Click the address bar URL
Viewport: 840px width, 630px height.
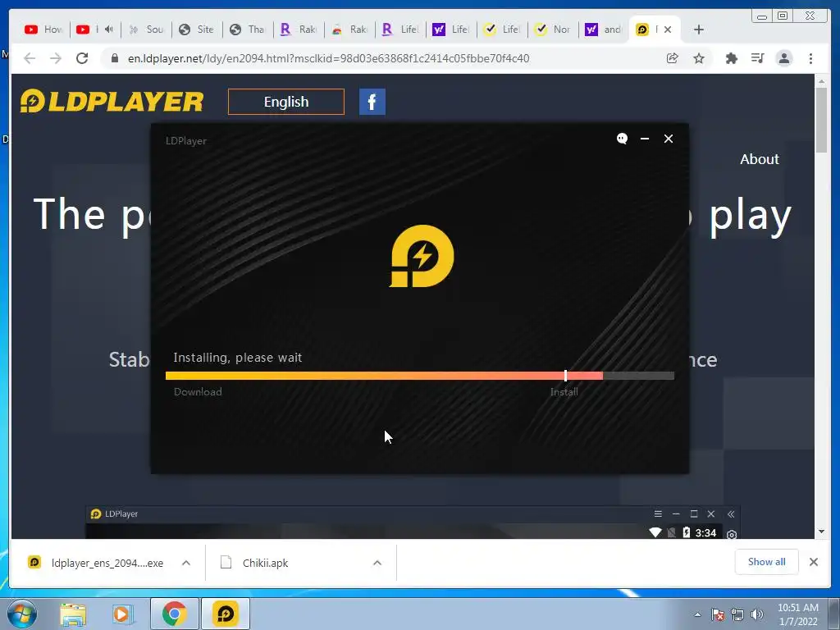pos(328,58)
